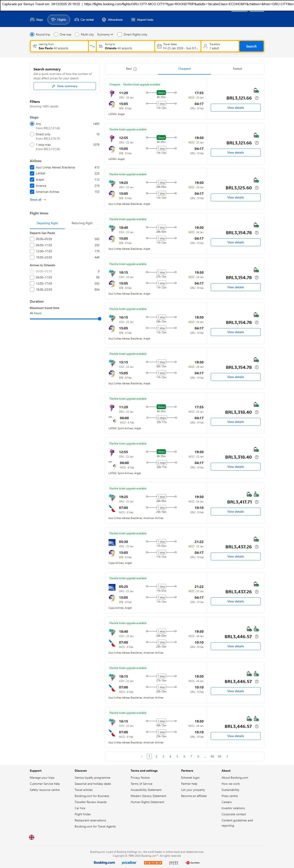Click the Leaving from Sao Paulo field
Image resolution: width=294 pixels, height=868 pixels.
59,46
